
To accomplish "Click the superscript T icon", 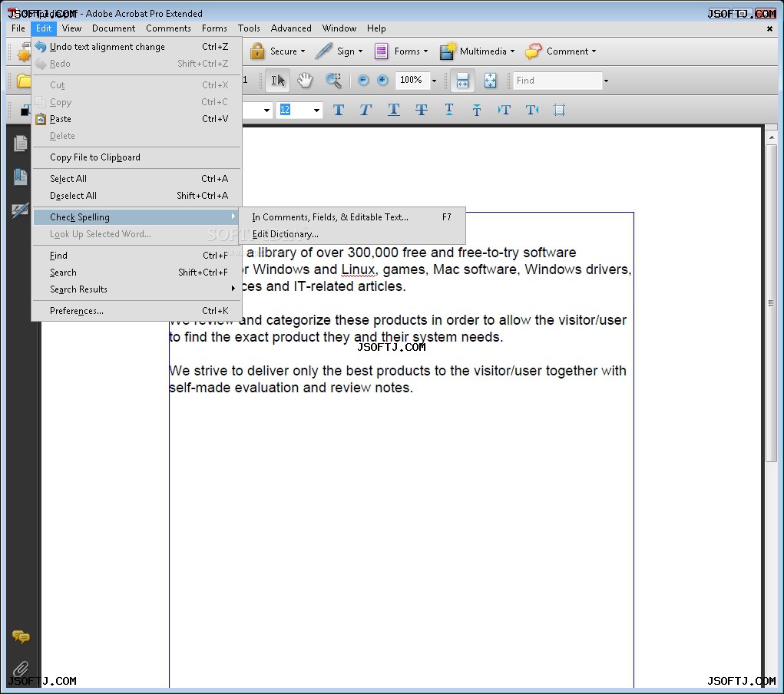I will 449,110.
